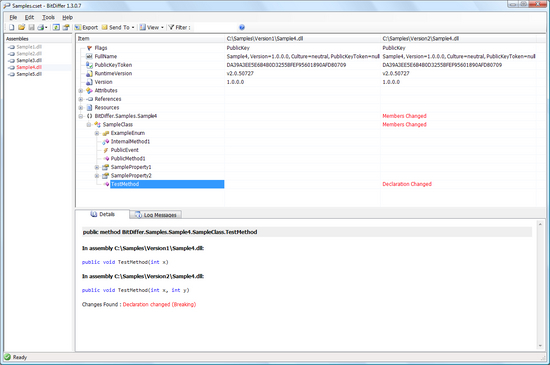
Task: Click into the Filter text field
Action: (x=215, y=27)
